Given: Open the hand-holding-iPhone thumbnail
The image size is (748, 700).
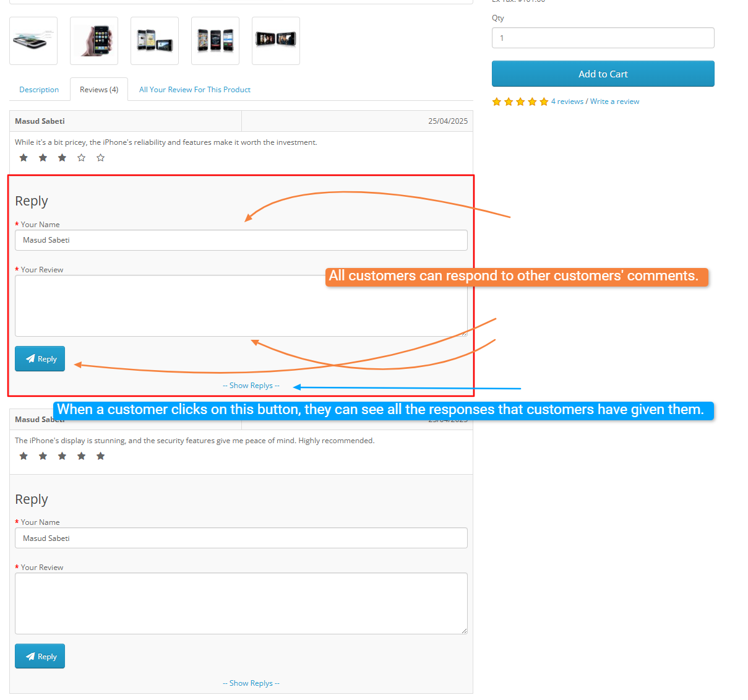Looking at the screenshot, I should [x=94, y=41].
